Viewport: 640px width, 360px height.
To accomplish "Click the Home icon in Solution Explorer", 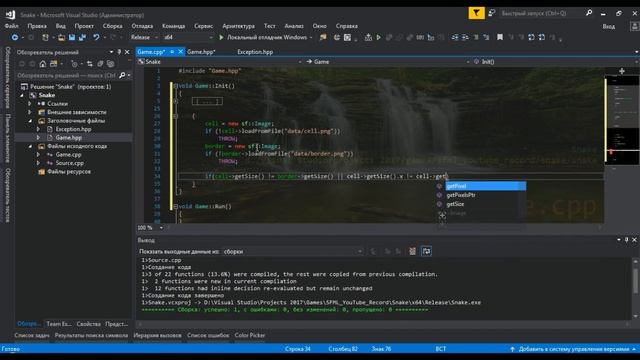I will click(x=42, y=64).
